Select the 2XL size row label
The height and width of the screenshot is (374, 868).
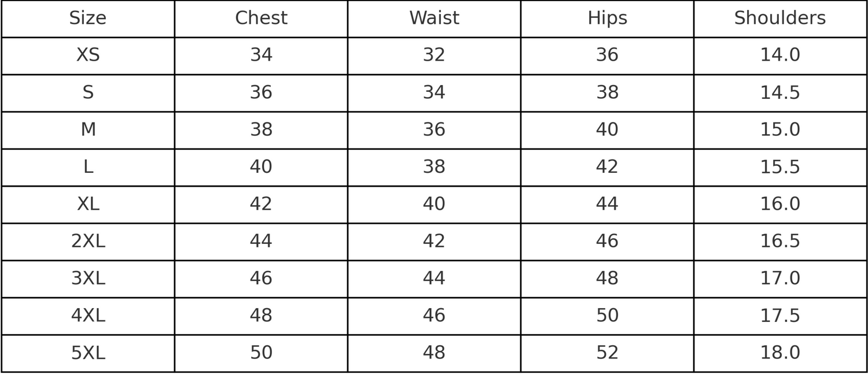point(87,242)
